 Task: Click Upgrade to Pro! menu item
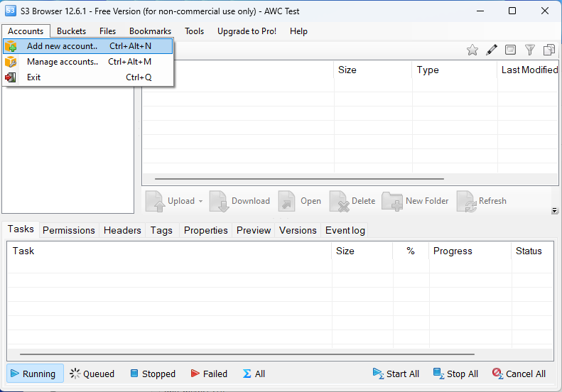tap(247, 31)
